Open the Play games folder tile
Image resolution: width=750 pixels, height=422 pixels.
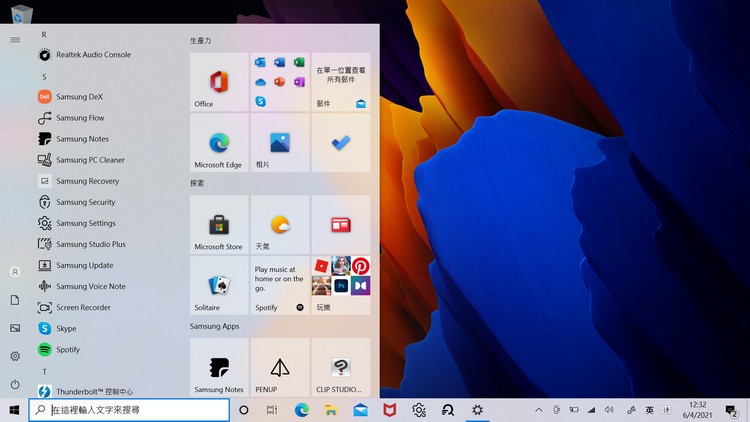pyautogui.click(x=341, y=285)
